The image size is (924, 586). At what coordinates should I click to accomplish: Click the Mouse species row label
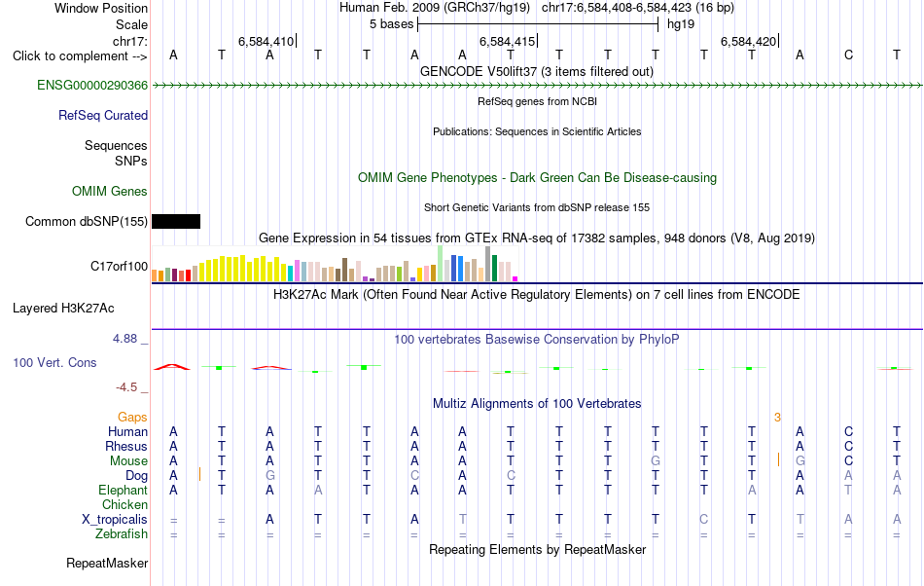[x=129, y=461]
